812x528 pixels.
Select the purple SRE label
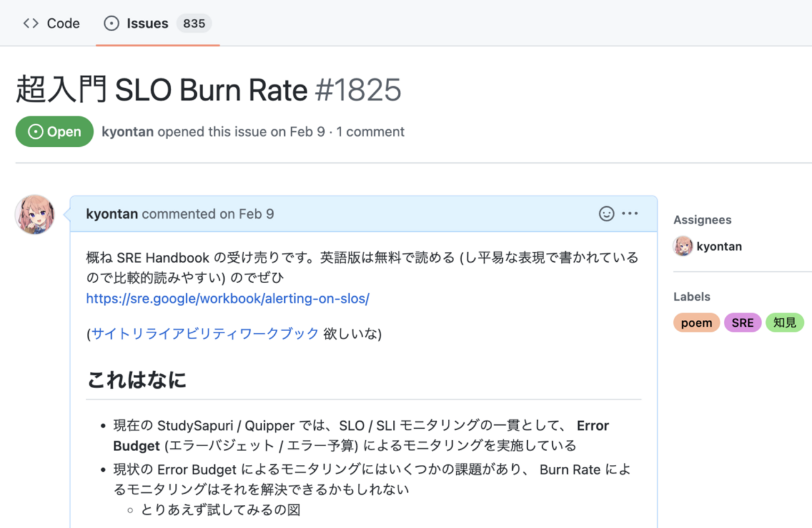[x=743, y=323]
